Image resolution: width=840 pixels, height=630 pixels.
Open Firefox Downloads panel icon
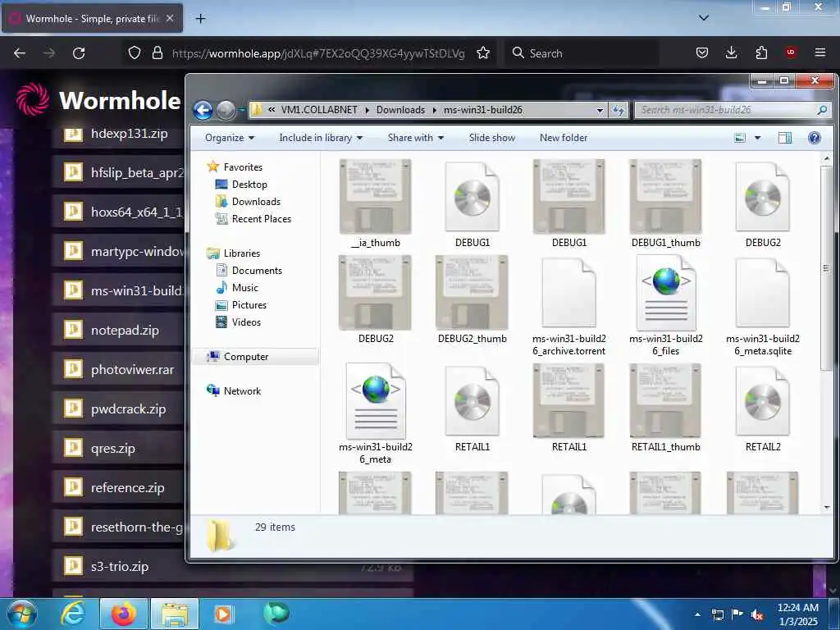[731, 52]
